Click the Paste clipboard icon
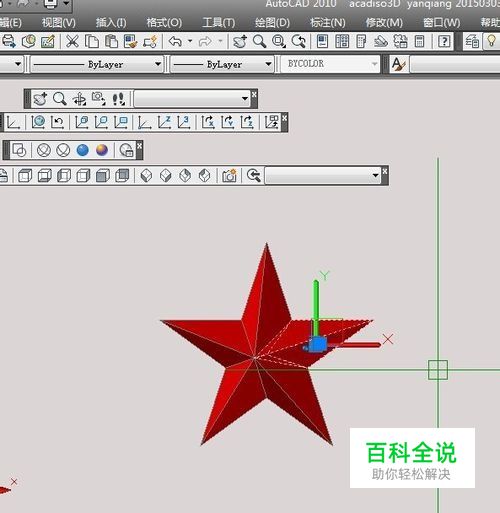The width and height of the screenshot is (500, 513). [111, 41]
